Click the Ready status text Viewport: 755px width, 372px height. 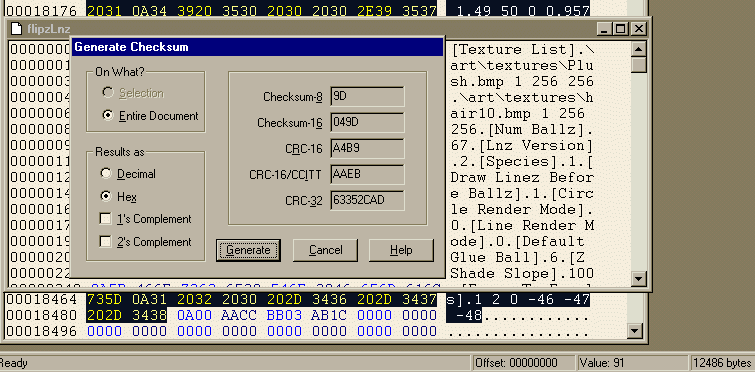13,363
